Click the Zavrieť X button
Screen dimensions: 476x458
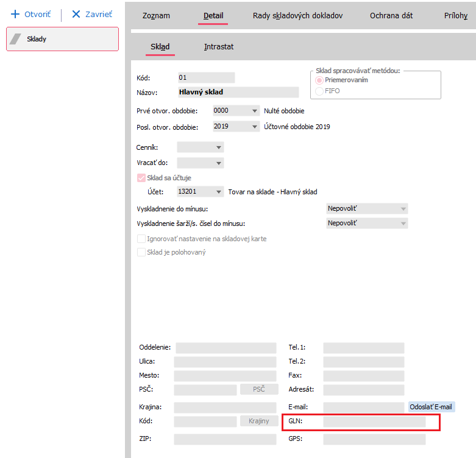[x=91, y=14]
